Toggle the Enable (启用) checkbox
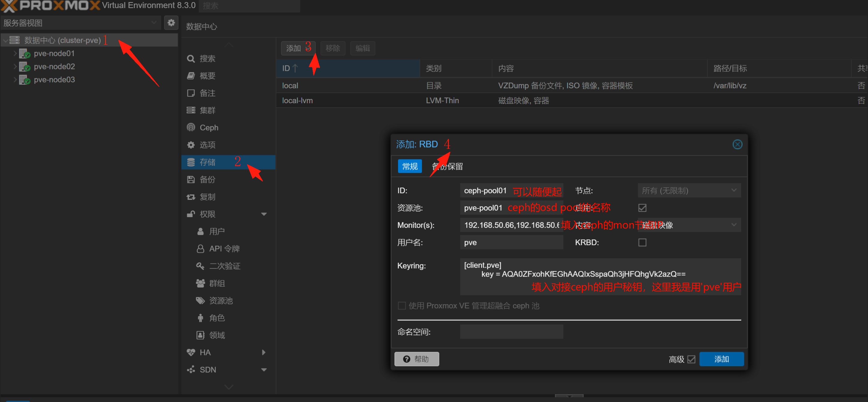 (642, 208)
